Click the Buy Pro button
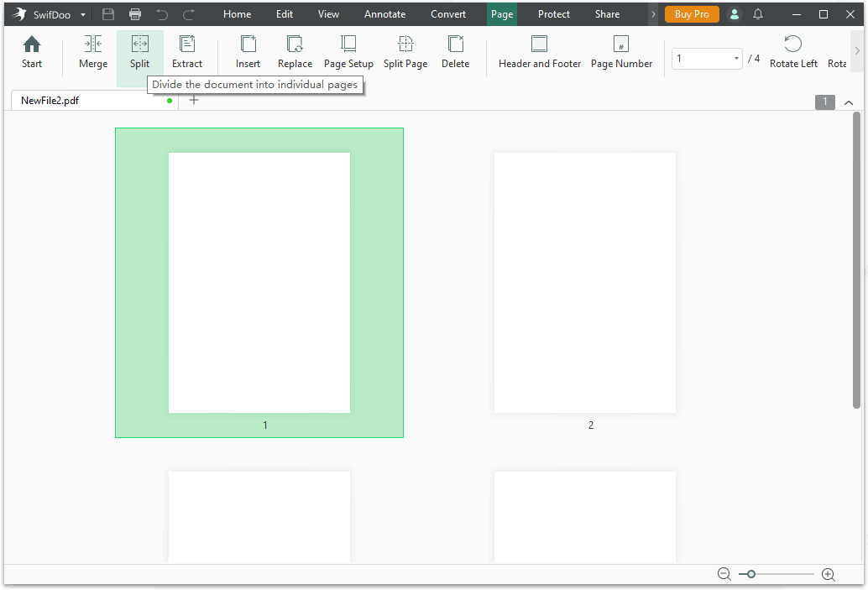The height and width of the screenshot is (590, 868). (x=691, y=13)
